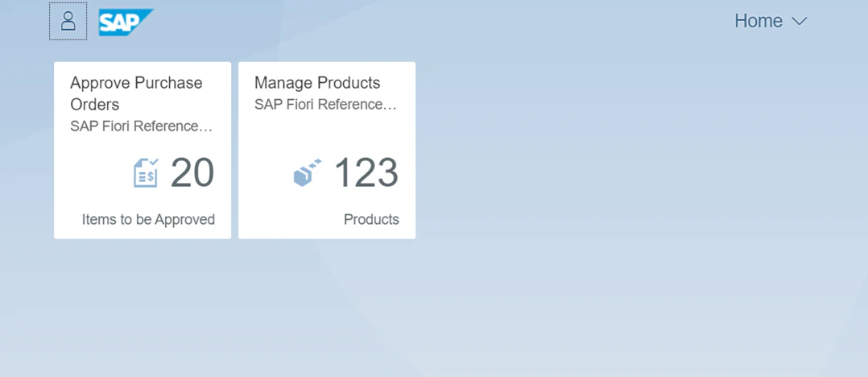The image size is (868, 377).
Task: Select the Items to be Approved label
Action: tap(148, 220)
